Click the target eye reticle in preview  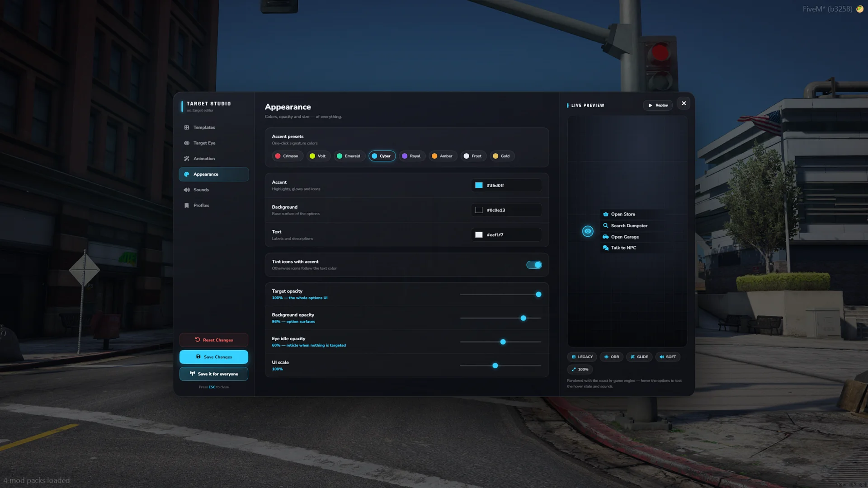coord(588,231)
